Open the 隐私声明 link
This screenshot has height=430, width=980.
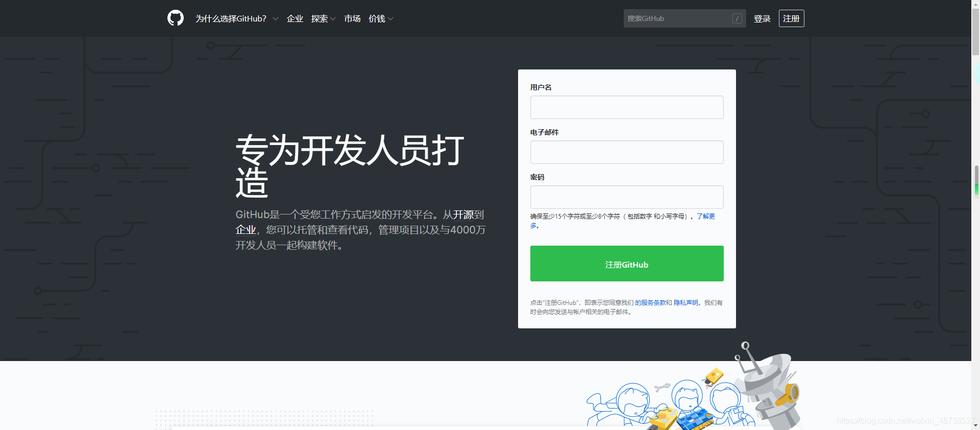click(x=685, y=303)
